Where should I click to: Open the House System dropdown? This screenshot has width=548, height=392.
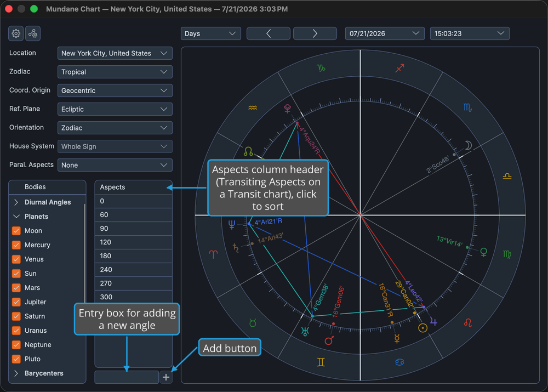point(115,146)
